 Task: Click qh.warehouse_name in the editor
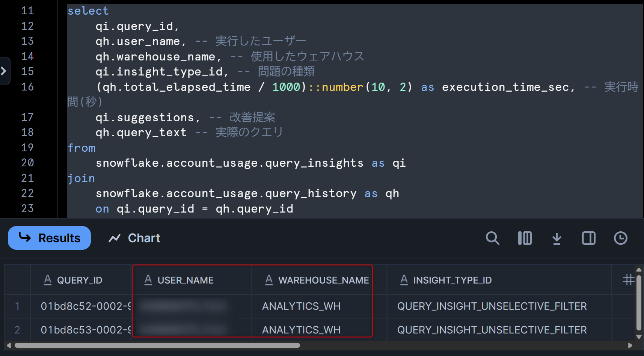155,57
